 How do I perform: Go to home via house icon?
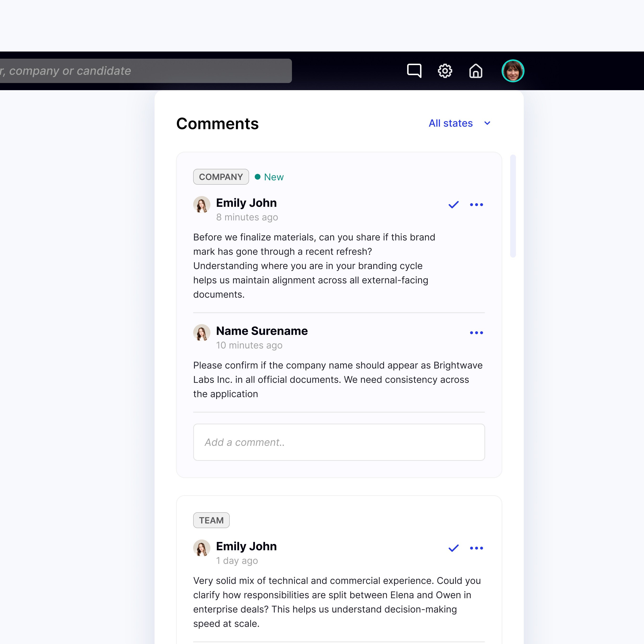[x=476, y=71]
